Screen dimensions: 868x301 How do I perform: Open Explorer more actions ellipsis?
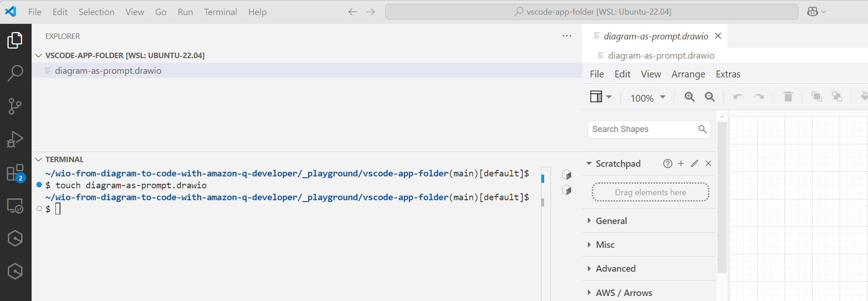coord(567,36)
